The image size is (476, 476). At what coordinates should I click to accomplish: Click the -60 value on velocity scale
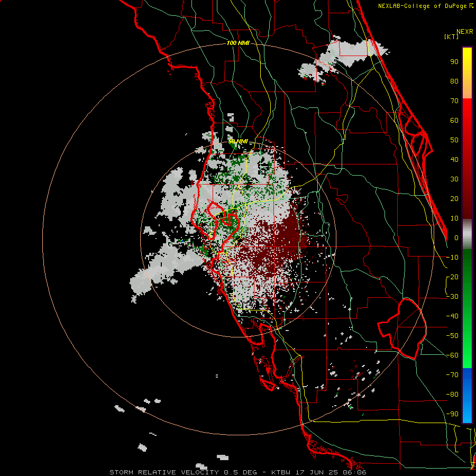click(452, 355)
